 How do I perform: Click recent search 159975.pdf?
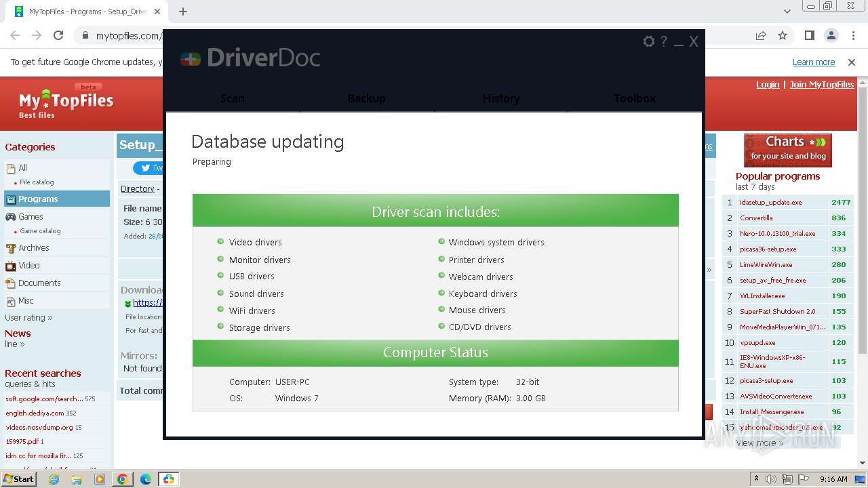click(22, 441)
